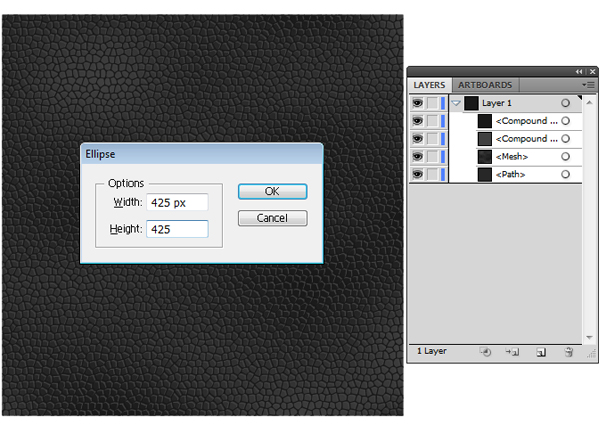Image resolution: width=600 pixels, height=427 pixels.
Task: Select the 'Layer 1' name text
Action: coord(497,103)
